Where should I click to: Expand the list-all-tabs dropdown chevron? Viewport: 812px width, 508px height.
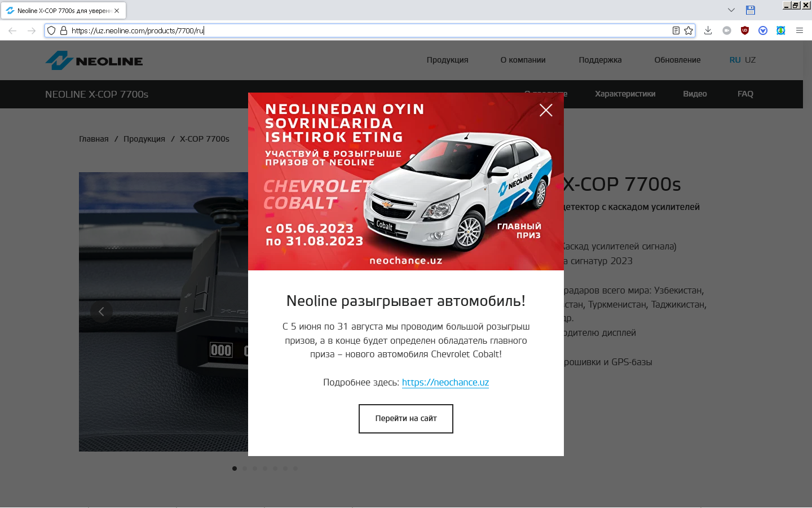point(731,10)
